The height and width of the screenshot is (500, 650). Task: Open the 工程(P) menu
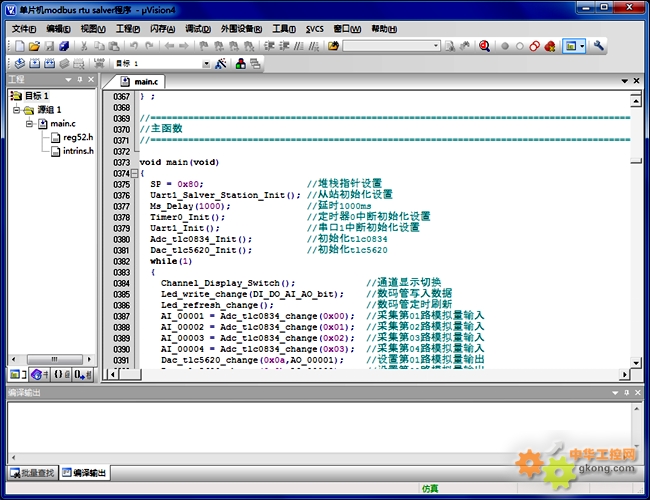pyautogui.click(x=128, y=29)
